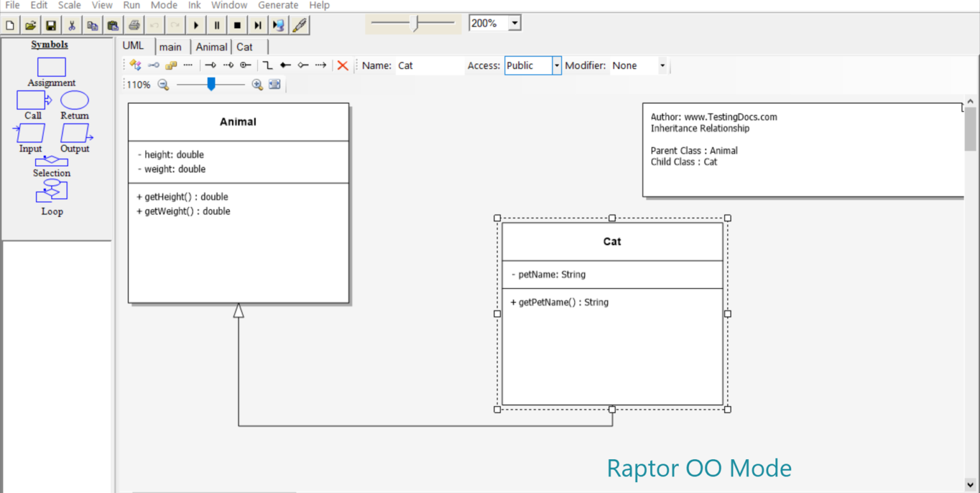Open the 200% zoom level dropdown

514,22
